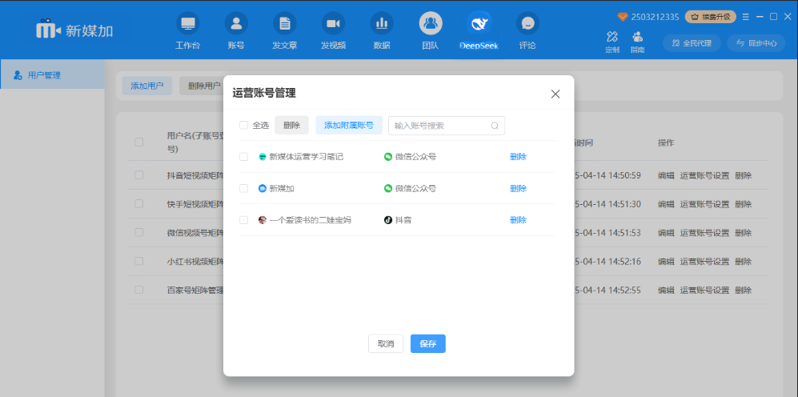The height and width of the screenshot is (397, 798).
Task: Select the 团队 team icon
Action: coord(431,23)
